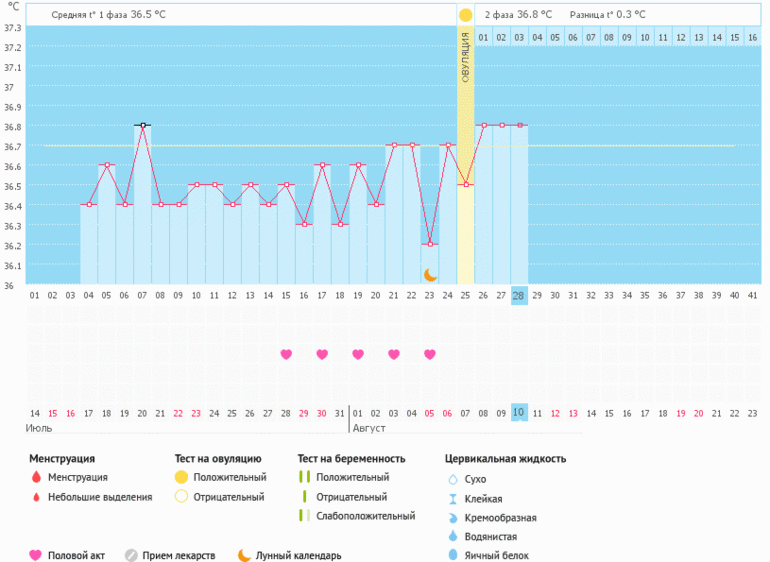Click the yellow ovulation circle atop the chart
The image size is (770, 562).
coord(465,15)
